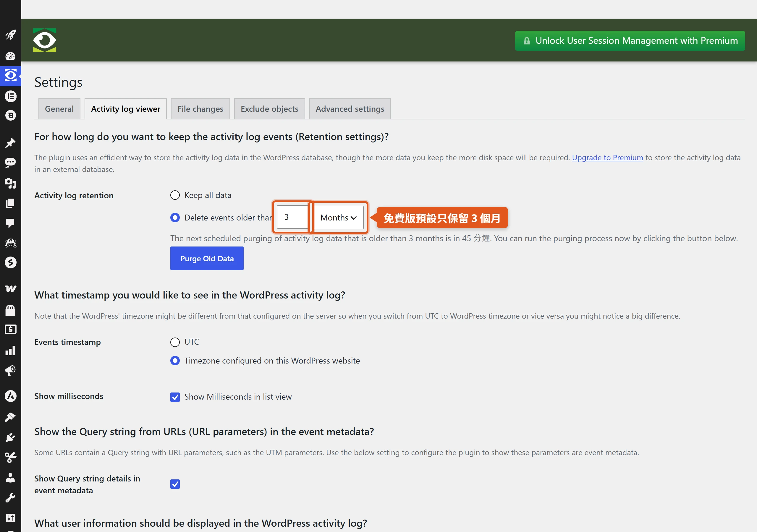Open the Tools wrench icon in the sidebar

pyautogui.click(x=11, y=498)
